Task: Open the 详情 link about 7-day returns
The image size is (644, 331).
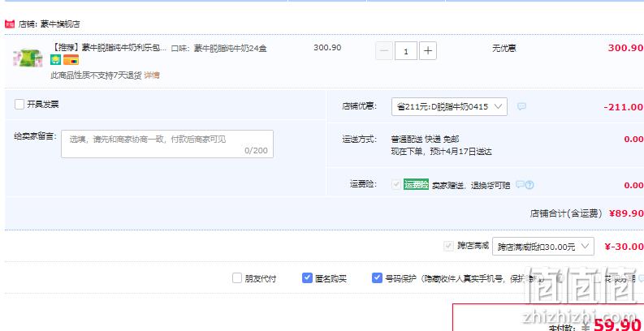Action: (152, 75)
